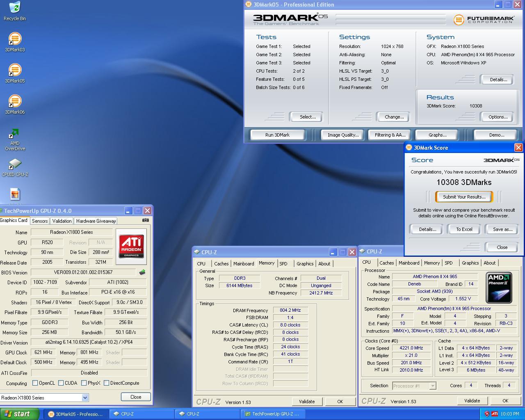Open the Processor #1 selection dropdown

click(x=432, y=386)
